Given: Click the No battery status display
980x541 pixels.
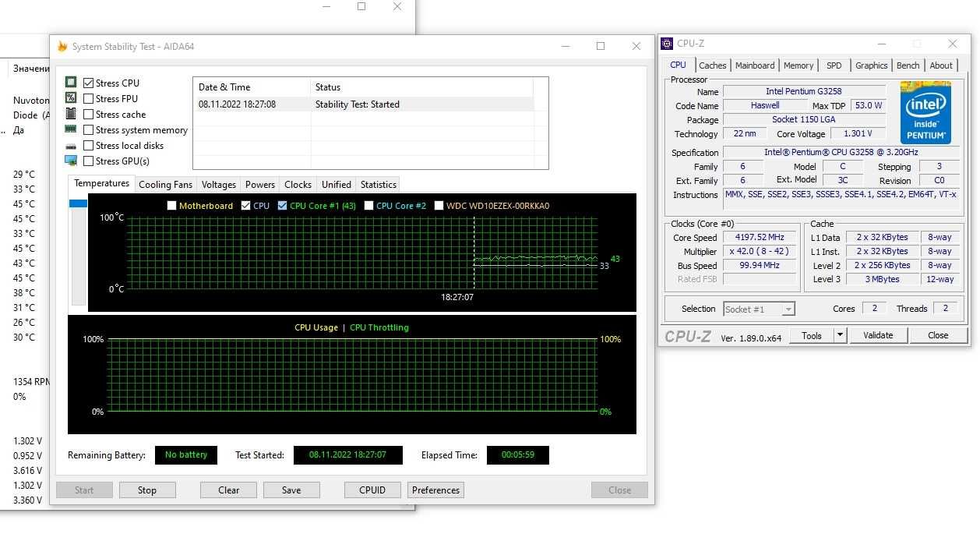Looking at the screenshot, I should pyautogui.click(x=186, y=455).
